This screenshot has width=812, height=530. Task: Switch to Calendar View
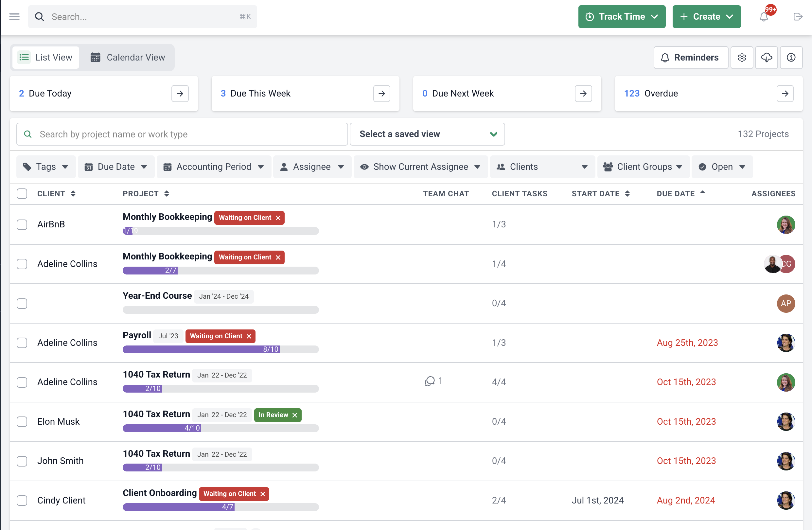tap(128, 57)
